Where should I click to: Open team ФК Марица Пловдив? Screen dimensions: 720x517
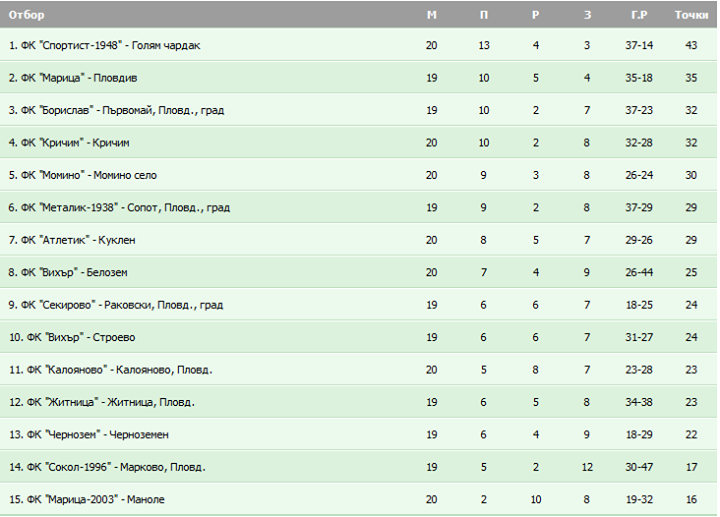pyautogui.click(x=73, y=78)
